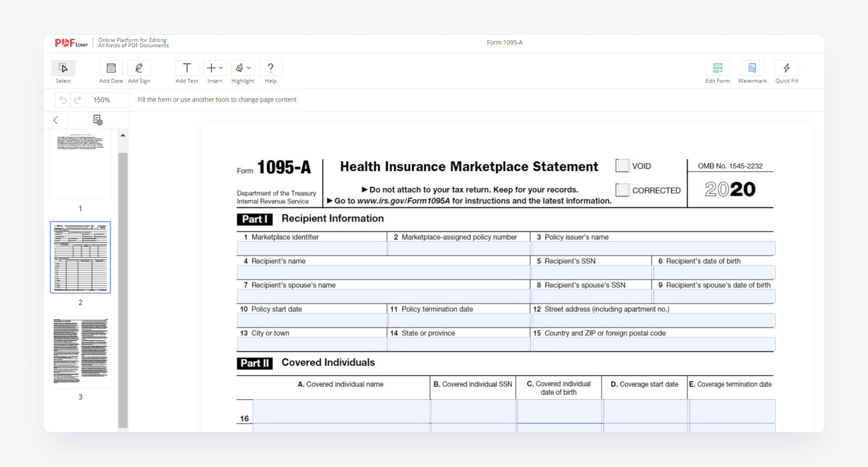Viewport: 868px width, 467px height.
Task: Click the redo arrow button
Action: [x=78, y=100]
